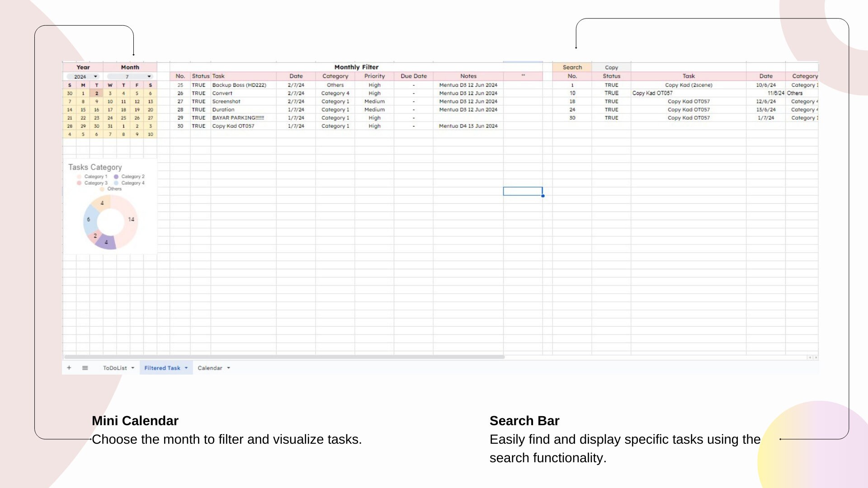
Task: Click the Search header cell
Action: click(x=572, y=67)
